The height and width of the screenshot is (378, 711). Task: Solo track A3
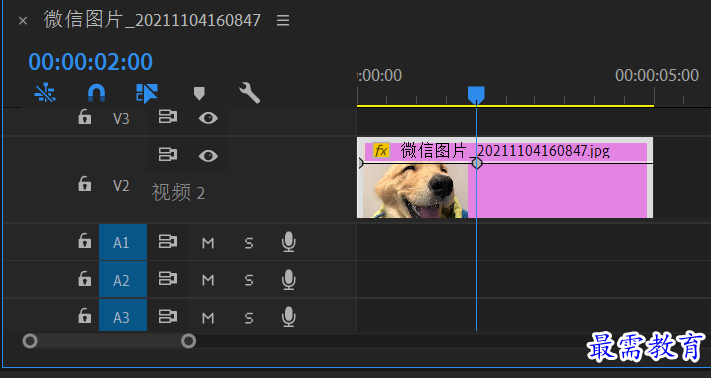tap(249, 318)
